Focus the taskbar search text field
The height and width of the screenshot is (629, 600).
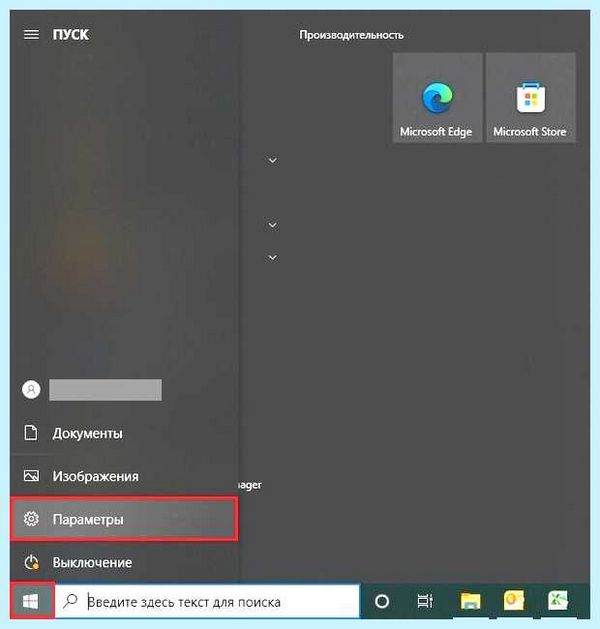click(x=207, y=601)
